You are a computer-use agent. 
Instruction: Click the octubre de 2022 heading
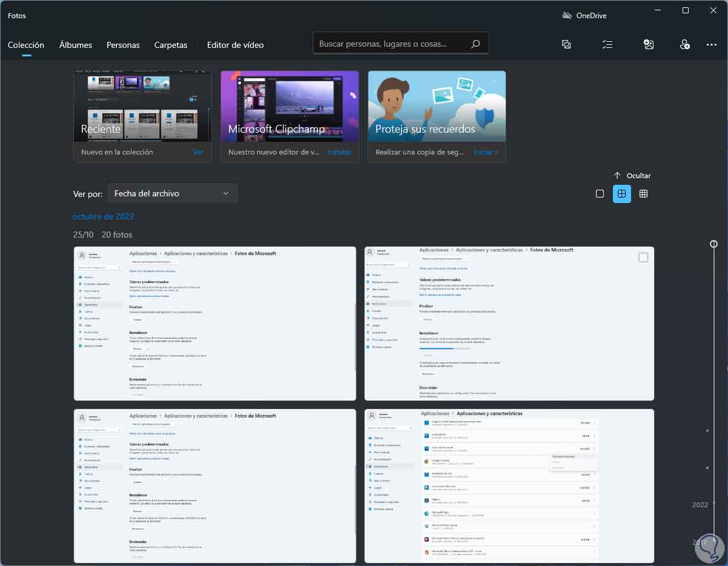103,216
